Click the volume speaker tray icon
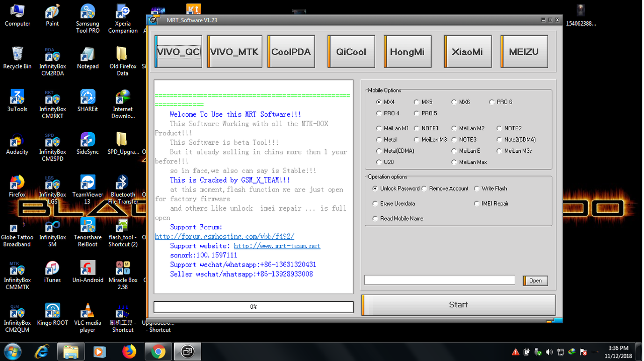 click(x=549, y=352)
